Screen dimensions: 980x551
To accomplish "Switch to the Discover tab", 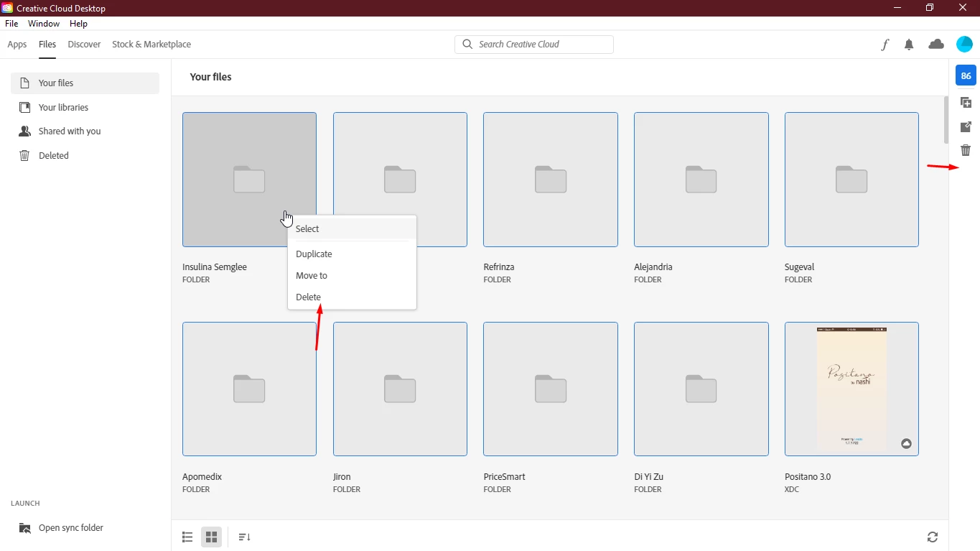I will point(84,45).
